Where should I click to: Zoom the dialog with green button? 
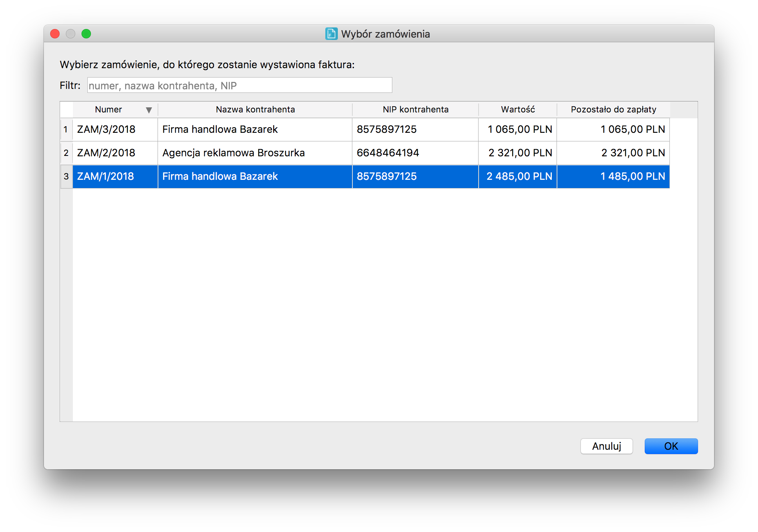click(86, 34)
